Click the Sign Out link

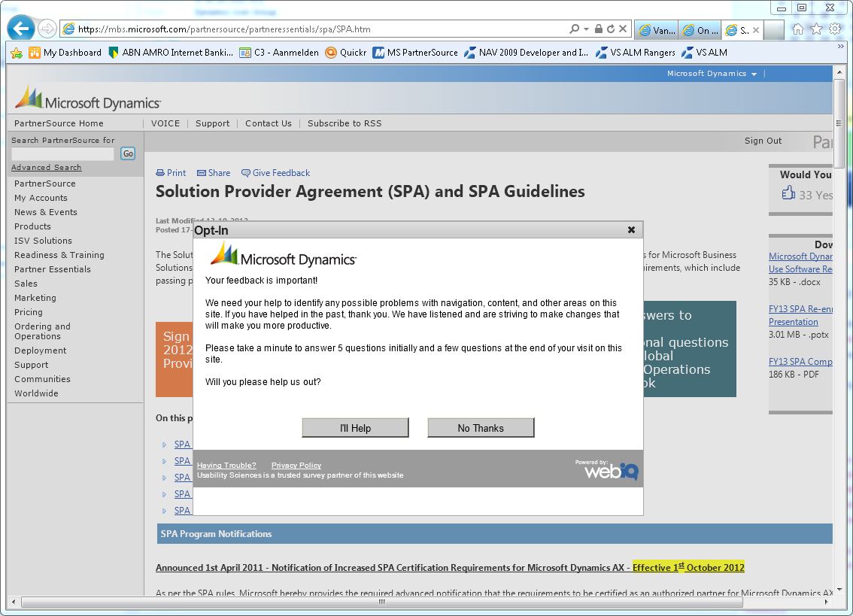click(x=763, y=141)
